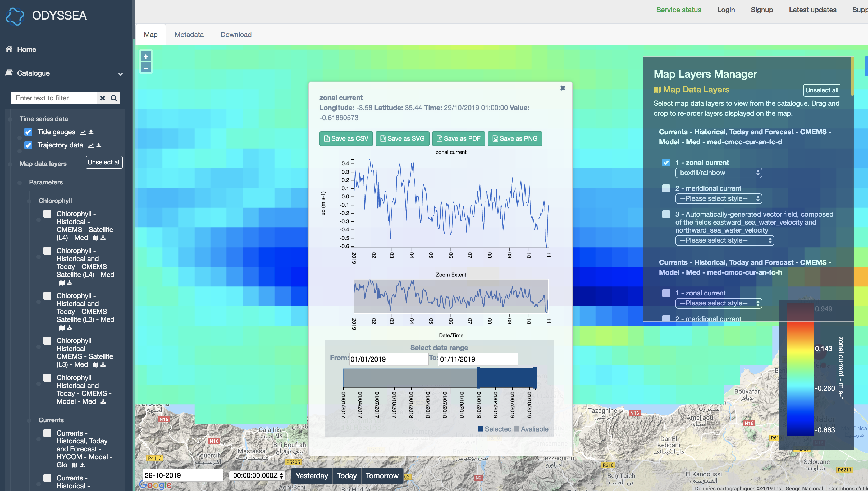The width and height of the screenshot is (868, 491).
Task: Click the search magnifier icon in filter box
Action: coord(114,98)
